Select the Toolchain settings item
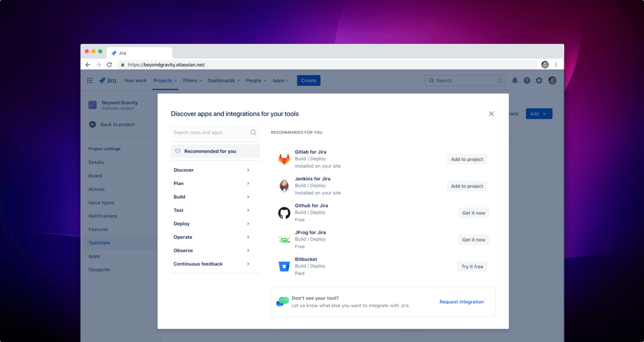644x342 pixels. (x=99, y=242)
